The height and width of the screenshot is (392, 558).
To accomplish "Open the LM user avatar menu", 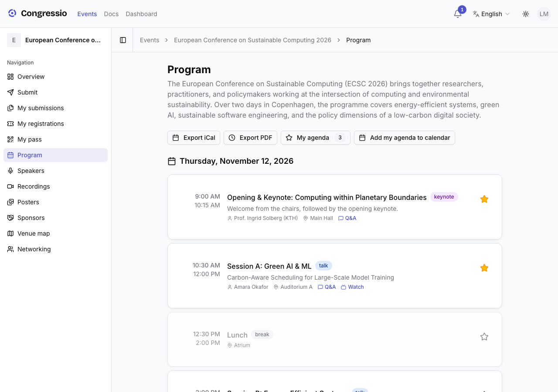I will click(x=544, y=14).
